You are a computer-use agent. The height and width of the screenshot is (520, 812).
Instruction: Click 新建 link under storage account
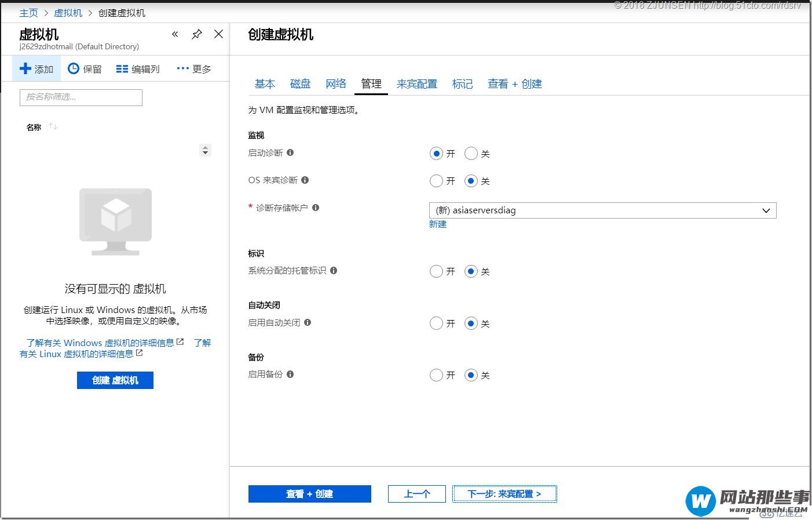[438, 224]
